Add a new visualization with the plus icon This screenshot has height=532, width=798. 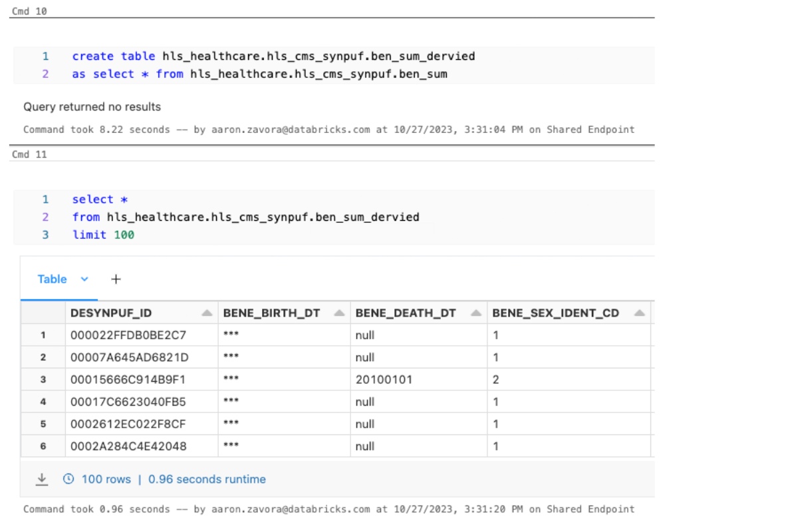pos(116,279)
